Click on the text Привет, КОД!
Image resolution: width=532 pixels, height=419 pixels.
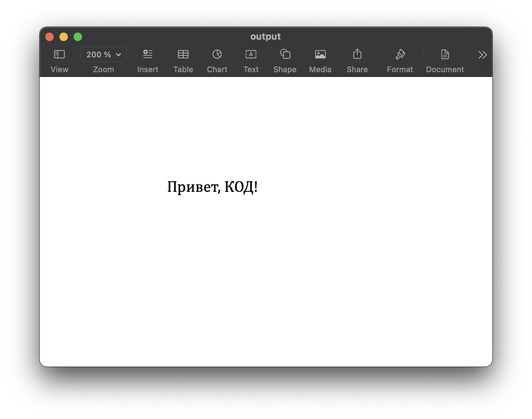tap(213, 186)
